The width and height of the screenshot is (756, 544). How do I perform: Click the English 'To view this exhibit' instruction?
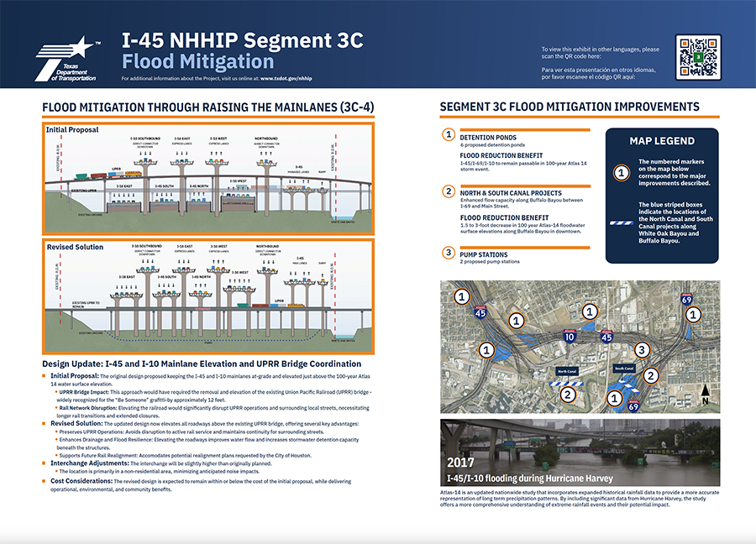601,53
